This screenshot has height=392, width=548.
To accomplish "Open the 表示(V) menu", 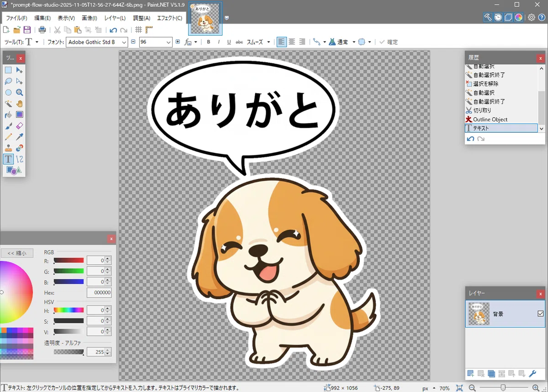I will (x=66, y=18).
